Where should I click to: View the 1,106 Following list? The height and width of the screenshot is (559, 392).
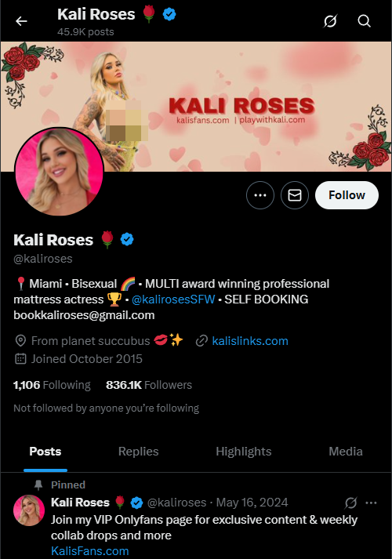52,385
